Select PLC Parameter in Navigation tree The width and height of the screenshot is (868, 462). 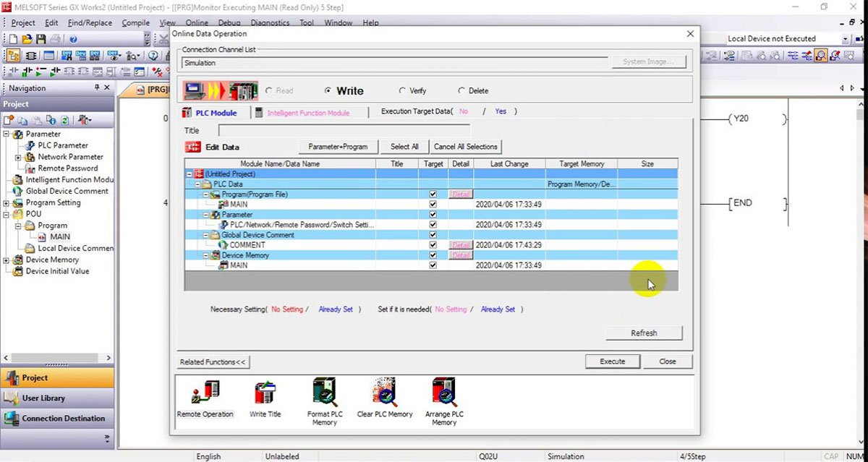click(x=63, y=145)
